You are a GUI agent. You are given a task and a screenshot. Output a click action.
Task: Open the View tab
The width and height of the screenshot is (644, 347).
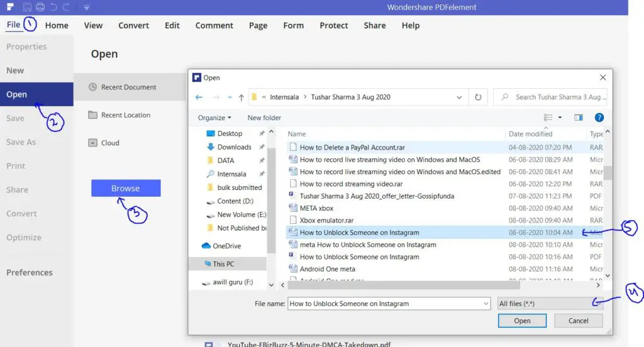coord(93,26)
